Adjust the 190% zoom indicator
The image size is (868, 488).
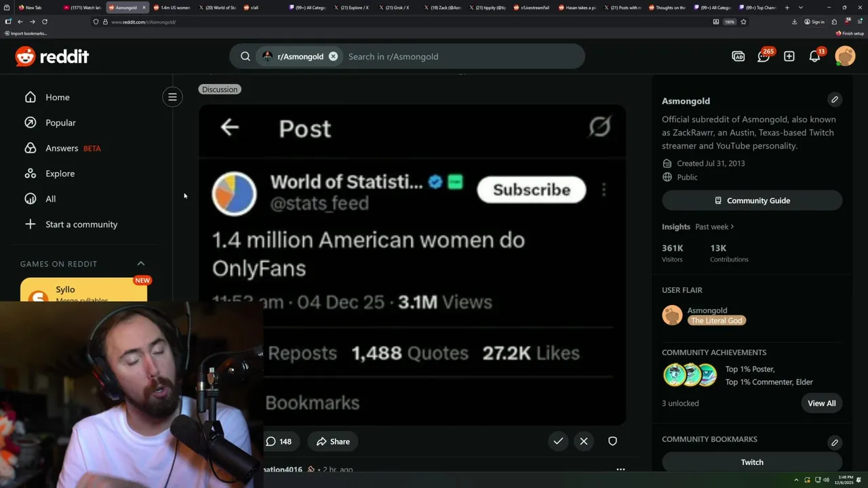[730, 22]
